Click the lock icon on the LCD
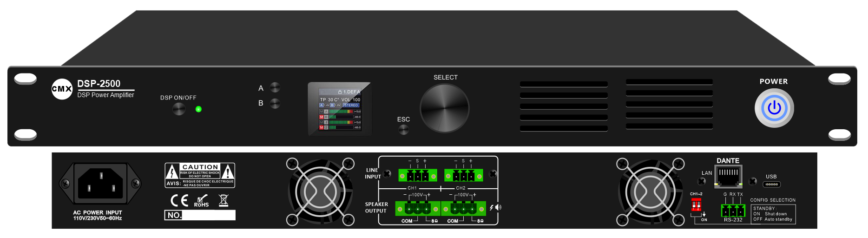The image size is (868, 238). (x=340, y=92)
